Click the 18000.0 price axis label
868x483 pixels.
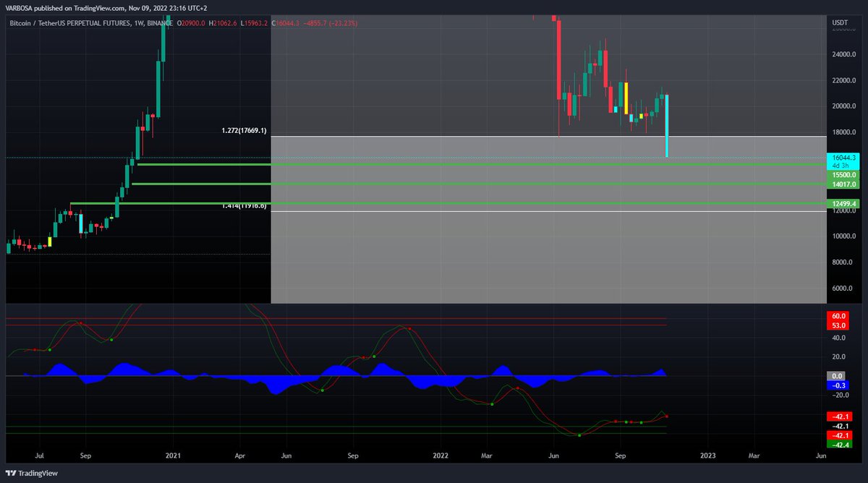tap(843, 132)
